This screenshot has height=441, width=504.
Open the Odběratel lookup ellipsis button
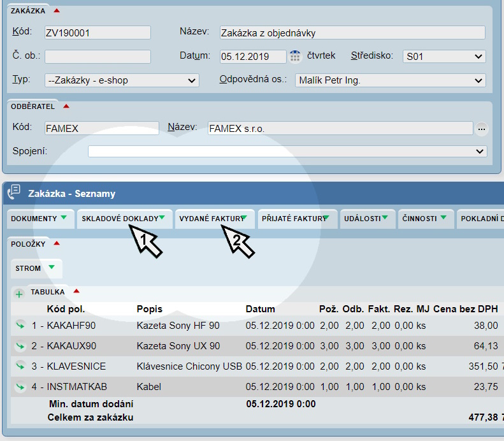(x=482, y=129)
